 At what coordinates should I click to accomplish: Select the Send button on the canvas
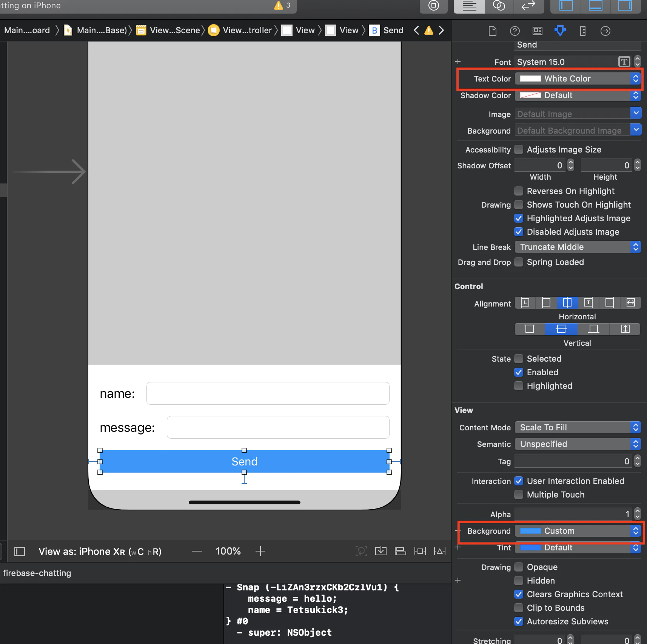[x=245, y=461]
